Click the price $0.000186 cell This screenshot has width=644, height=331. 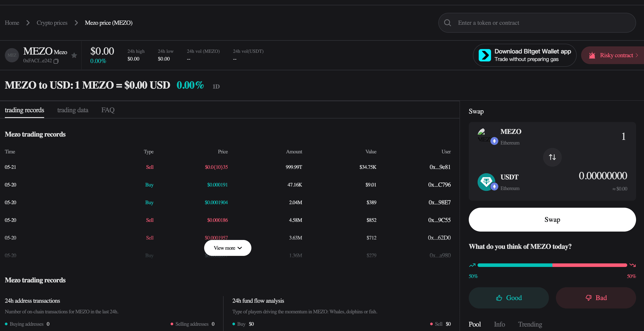click(217, 220)
